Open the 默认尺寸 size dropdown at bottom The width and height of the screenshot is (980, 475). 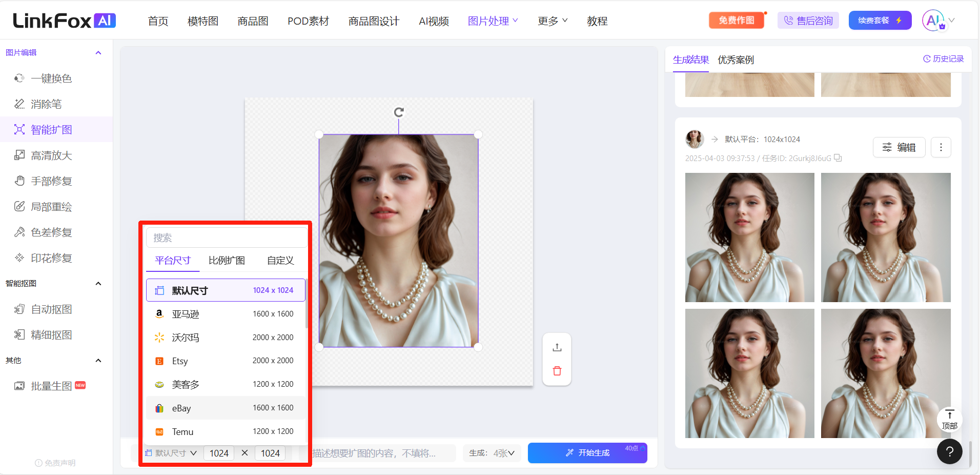pos(171,453)
